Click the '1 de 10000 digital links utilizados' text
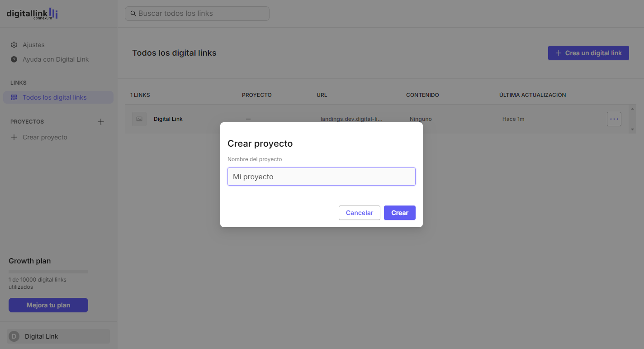Image resolution: width=644 pixels, height=349 pixels. coord(38,283)
